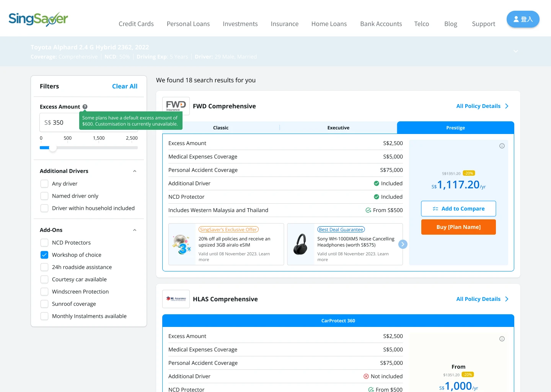551x392 pixels.
Task: Expand the vehicle summary banner chevron
Action: click(x=516, y=51)
